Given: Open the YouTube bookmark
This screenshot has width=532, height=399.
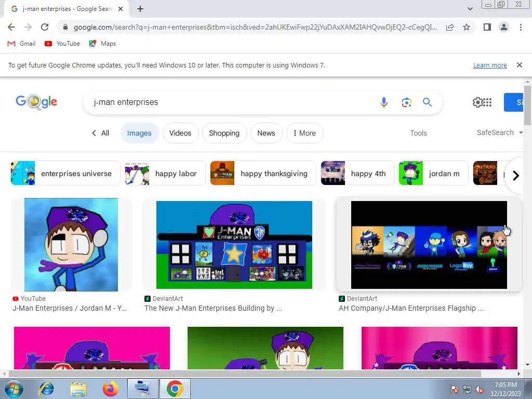Looking at the screenshot, I should (62, 44).
